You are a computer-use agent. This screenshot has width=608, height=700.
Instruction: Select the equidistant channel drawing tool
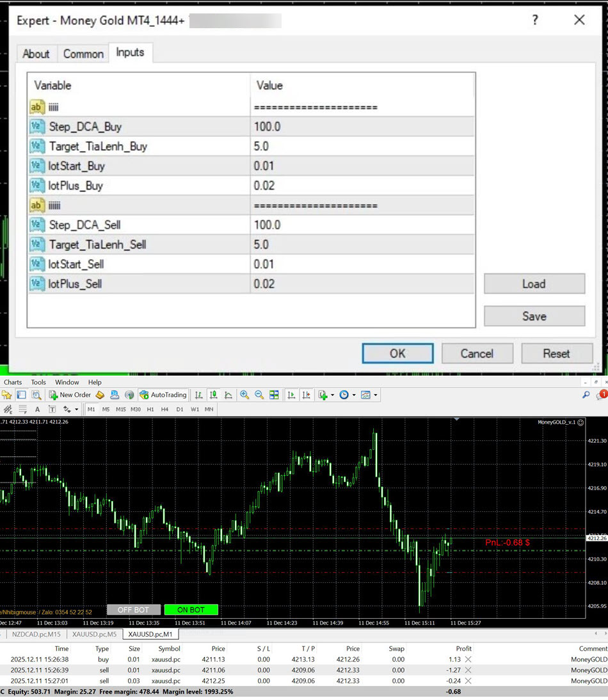(8, 409)
